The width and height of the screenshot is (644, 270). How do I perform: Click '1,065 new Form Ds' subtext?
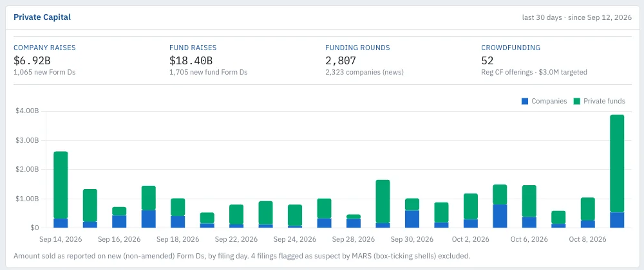click(x=44, y=72)
